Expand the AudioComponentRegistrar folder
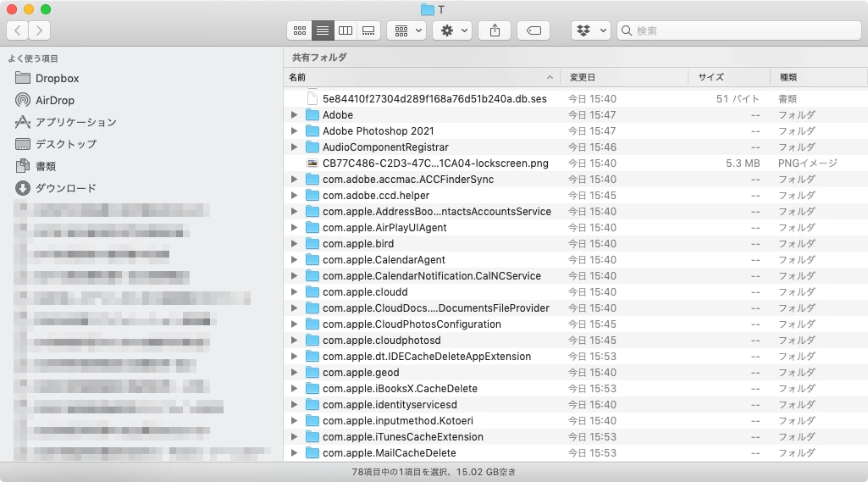The image size is (868, 482). point(294,147)
